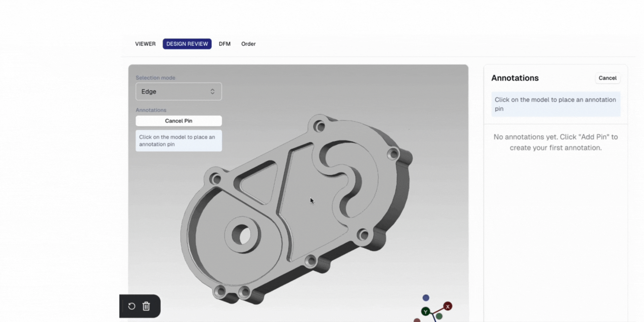Select the muted red axis sphere on the gizmo

pos(417,320)
